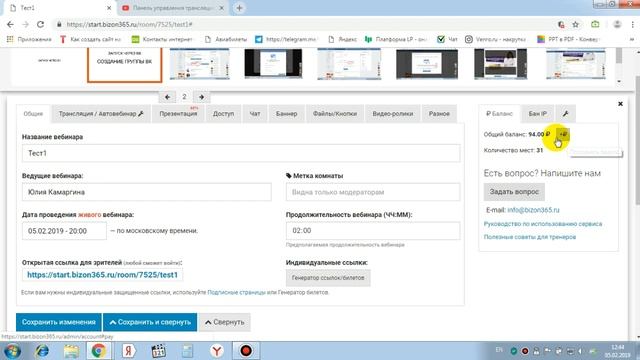Image resolution: width=640 pixels, height=360 pixels.
Task: Select the СОЗДАНИЕ ГРУППЫ ВК slide thumbnail
Action: [124, 64]
